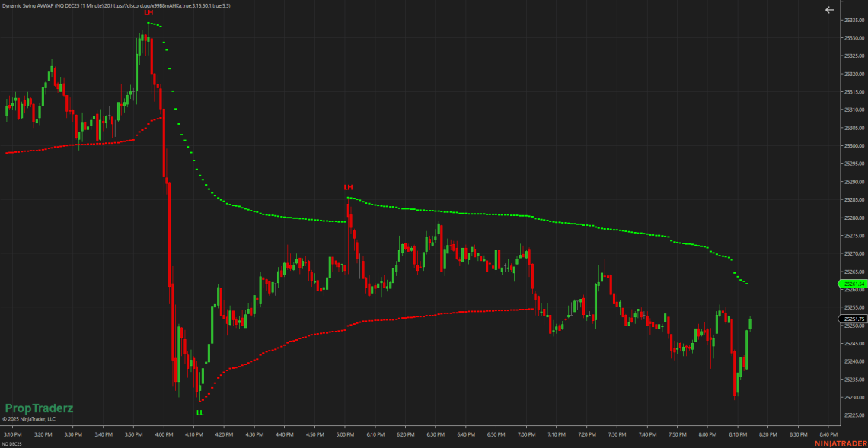
Task: Click the last green candle on the chart
Action: pyautogui.click(x=750, y=324)
